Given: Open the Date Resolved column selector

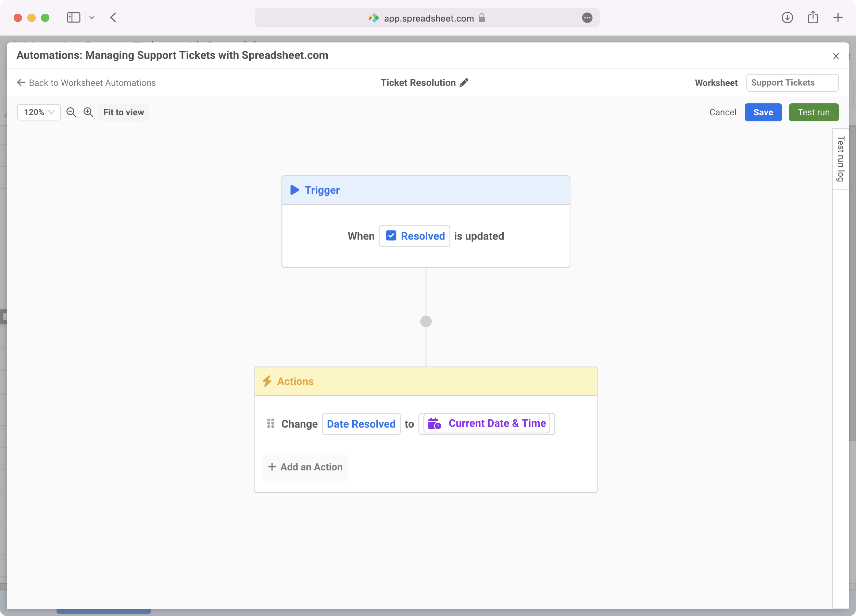Looking at the screenshot, I should click(x=361, y=424).
